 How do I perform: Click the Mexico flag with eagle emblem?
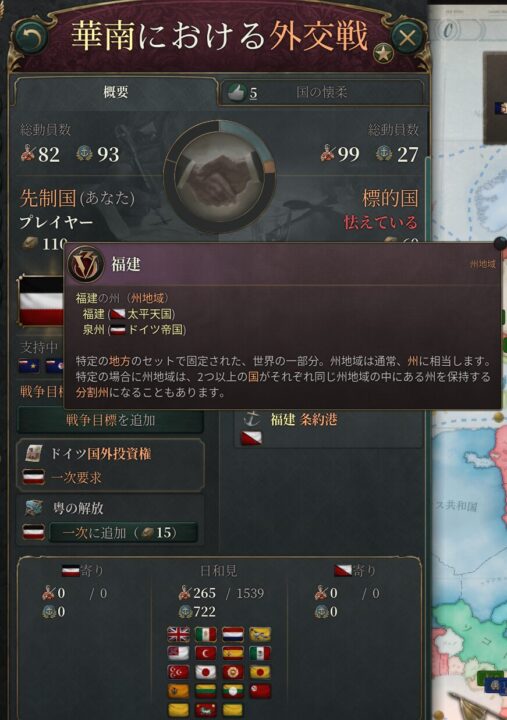[x=260, y=653]
